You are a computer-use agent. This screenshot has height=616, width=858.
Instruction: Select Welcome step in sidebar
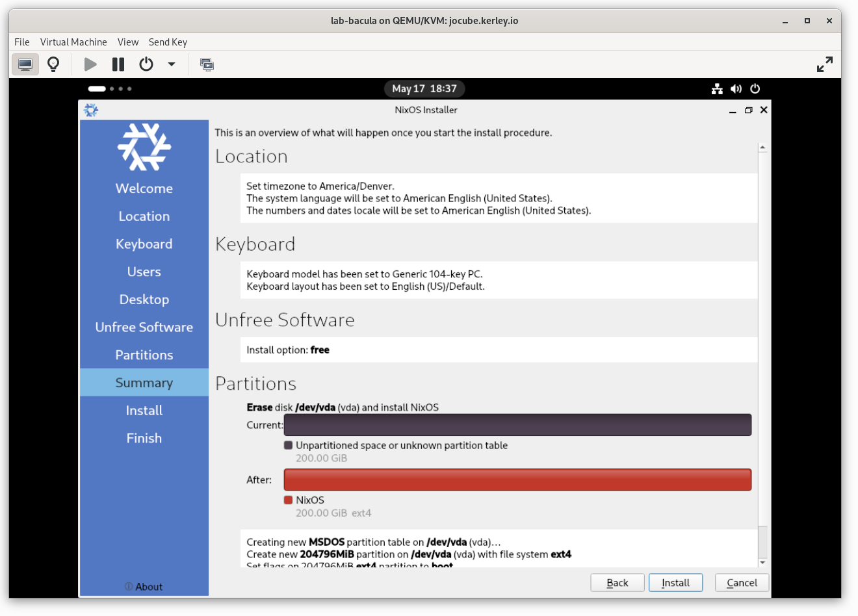click(144, 188)
